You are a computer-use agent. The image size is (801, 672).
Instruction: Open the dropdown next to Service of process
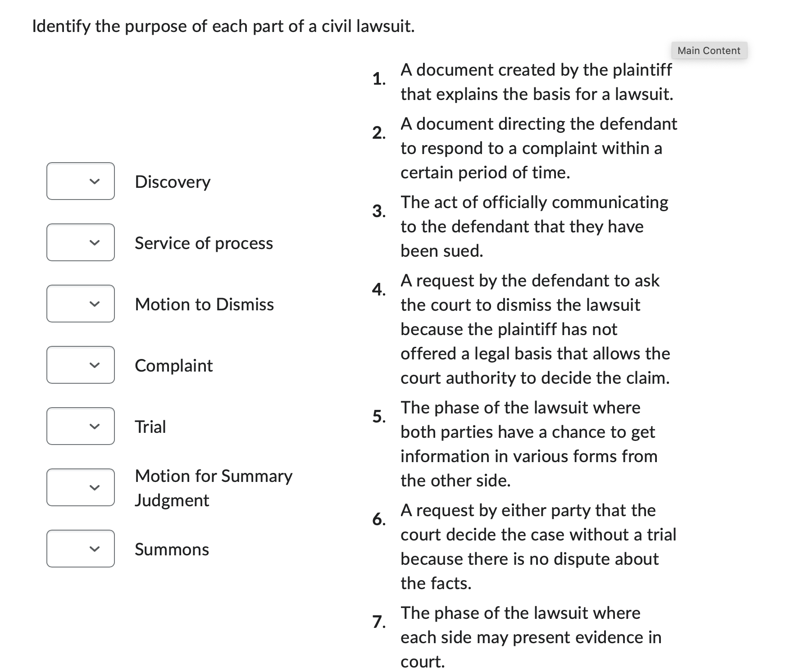coord(80,243)
